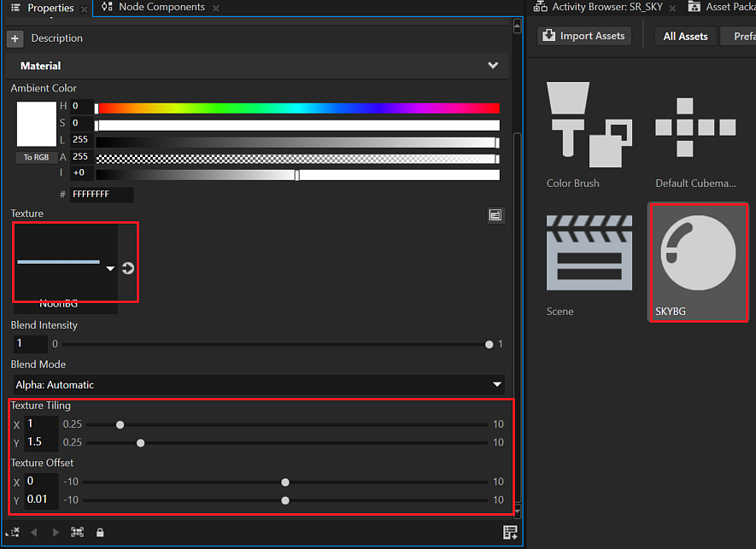Select the All Assets filter
Image resolution: width=756 pixels, height=549 pixels.
click(685, 37)
